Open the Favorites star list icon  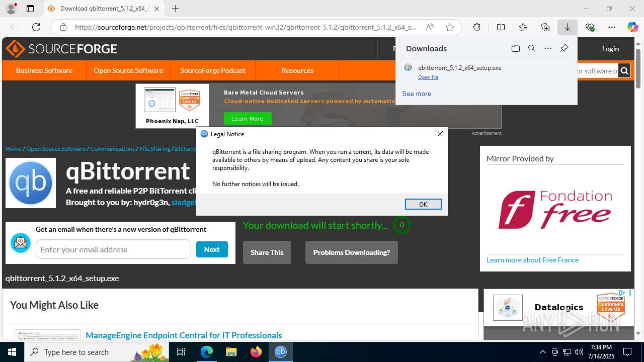coord(523,27)
